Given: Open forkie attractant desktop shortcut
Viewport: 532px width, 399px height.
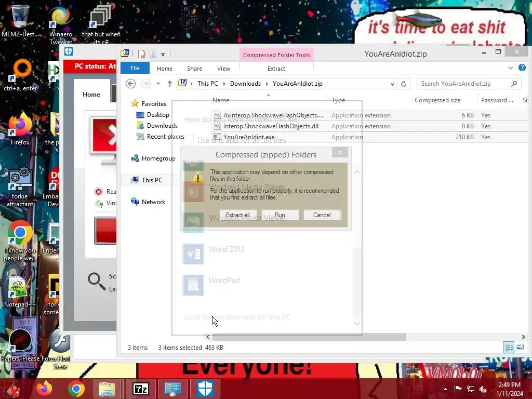Looking at the screenshot, I should tap(20, 187).
